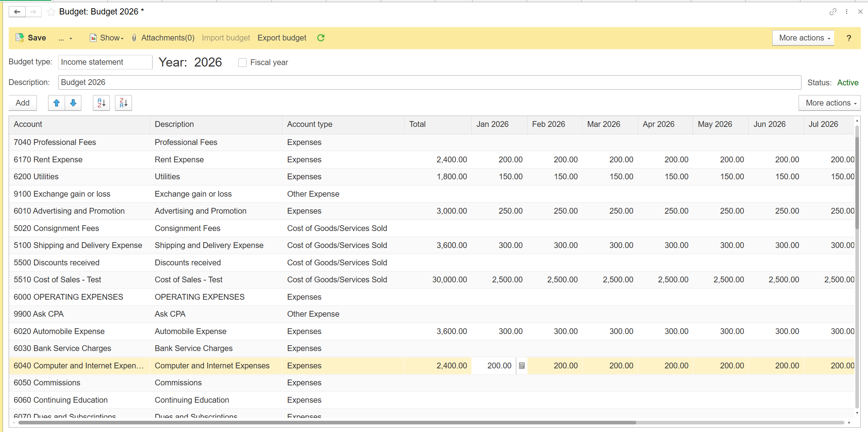Sort accounts ascending A to Z
Screen dimensions: 868x432
pos(101,103)
